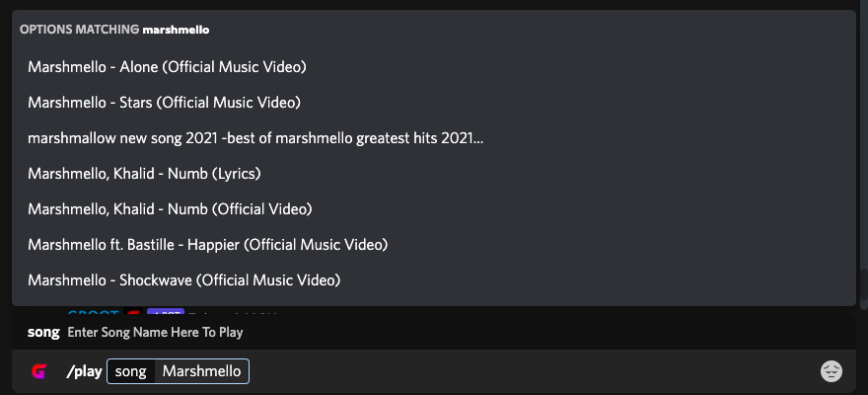Click the 'OPTIONS MATCHING' header text

pos(79,30)
